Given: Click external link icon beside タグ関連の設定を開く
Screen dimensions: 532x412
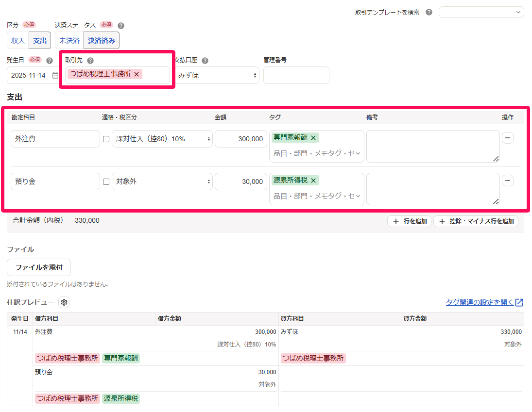Looking at the screenshot, I should [519, 302].
